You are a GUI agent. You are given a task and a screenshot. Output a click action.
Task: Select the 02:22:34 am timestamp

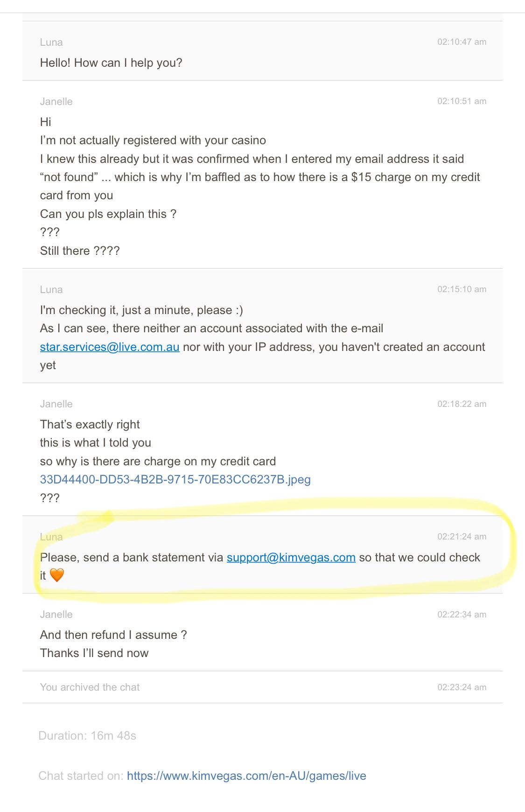click(462, 615)
